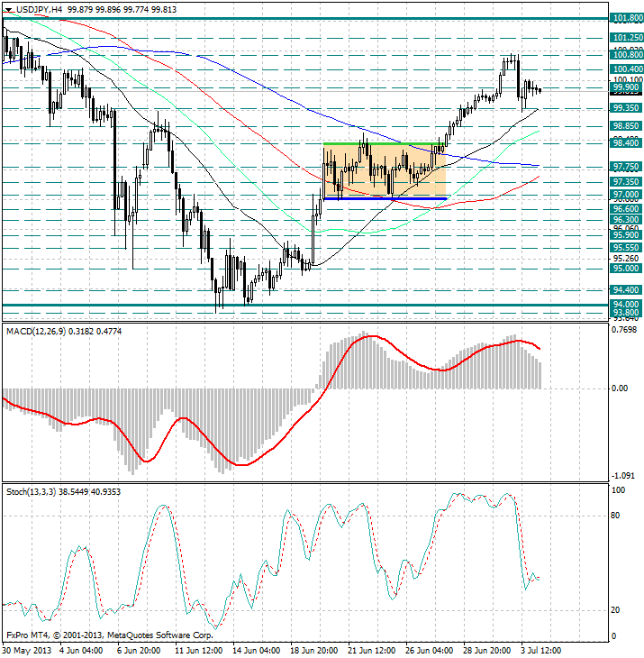The height and width of the screenshot is (658, 644).
Task: Select the orange consolidation rectangle on chart
Action: point(385,171)
